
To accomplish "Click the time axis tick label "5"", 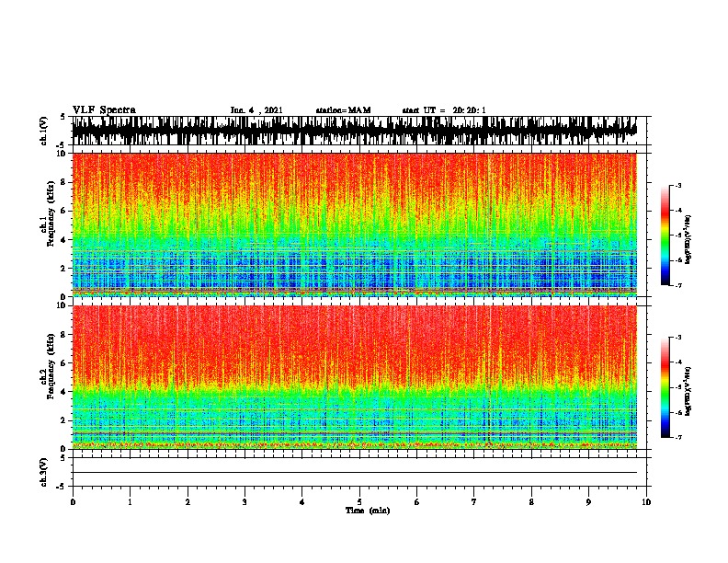I will coord(359,502).
